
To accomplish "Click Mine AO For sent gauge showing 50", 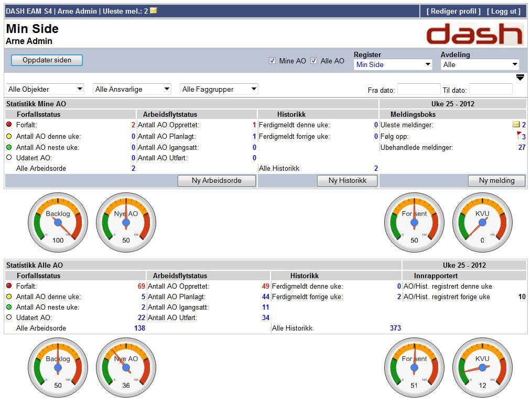I will (x=414, y=223).
